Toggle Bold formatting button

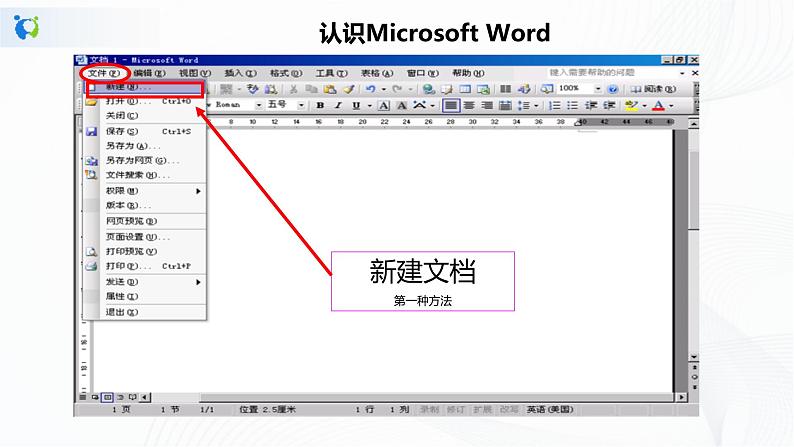click(x=320, y=105)
